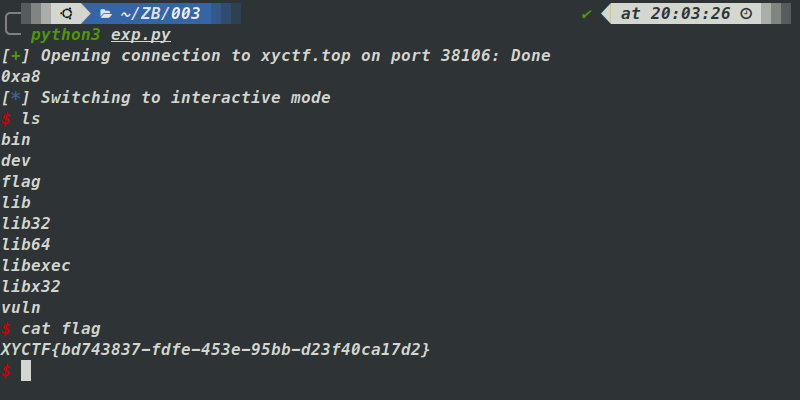Click the libexec directory entry
Screen dimensions: 800x400
(36, 265)
